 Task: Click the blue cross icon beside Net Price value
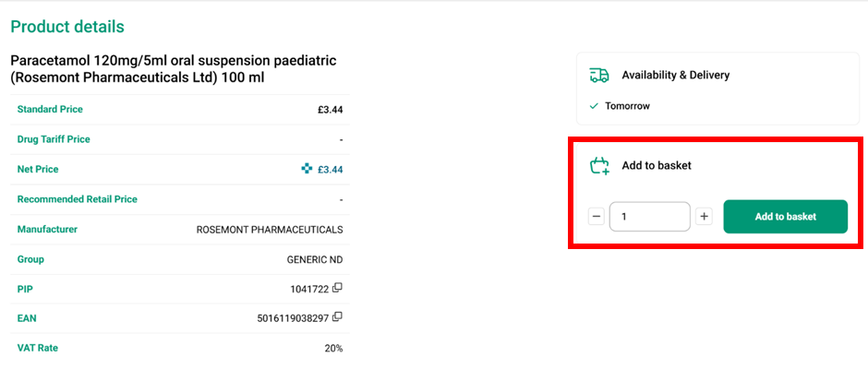(307, 169)
